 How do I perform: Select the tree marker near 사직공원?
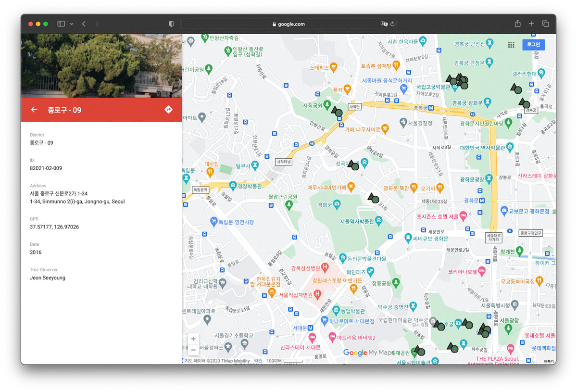point(337,112)
